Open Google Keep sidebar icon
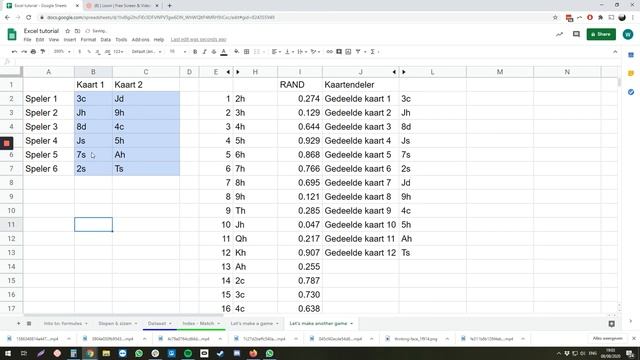The image size is (640, 360). [631, 73]
